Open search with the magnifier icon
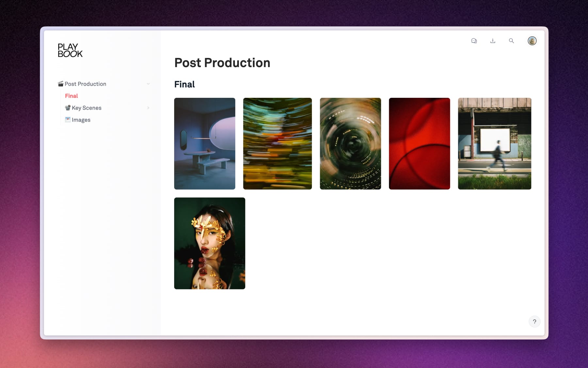The width and height of the screenshot is (588, 368). pos(511,41)
